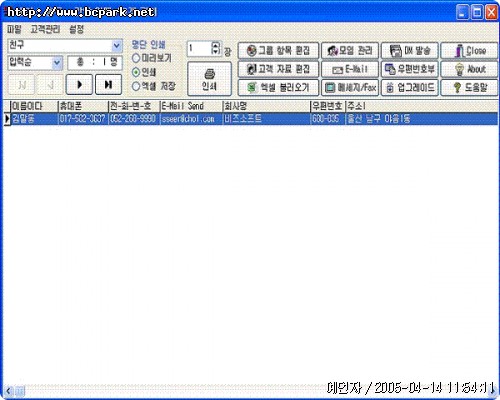This screenshot has height=400, width=500.
Task: Open the 메세지/Fax button
Action: 350,88
